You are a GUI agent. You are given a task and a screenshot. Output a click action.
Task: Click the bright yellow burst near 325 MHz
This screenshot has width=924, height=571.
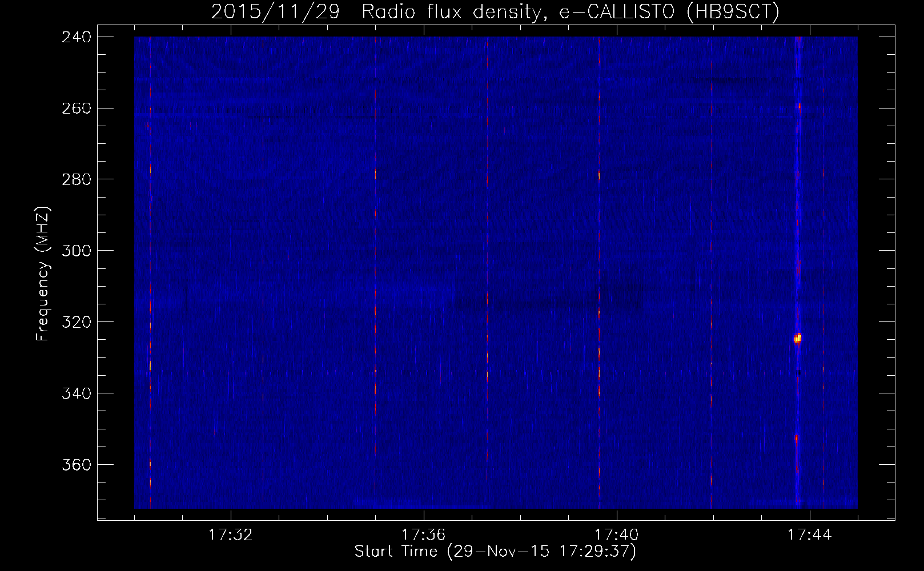[x=798, y=338]
